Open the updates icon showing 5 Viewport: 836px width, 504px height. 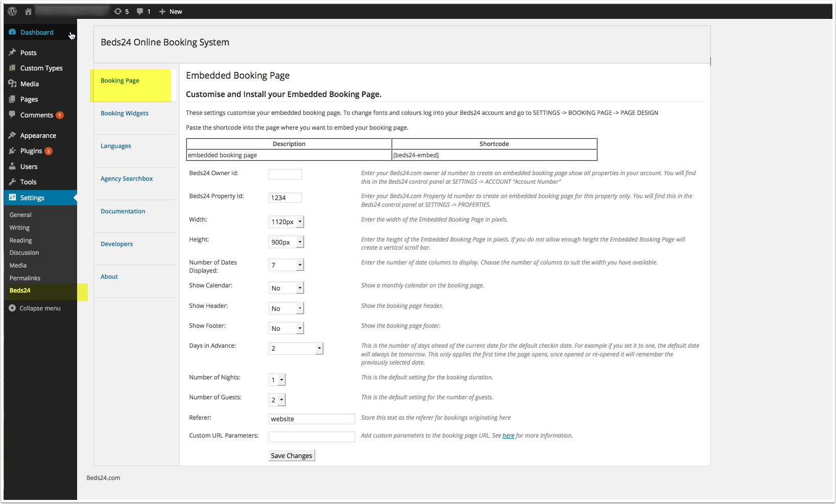pos(118,11)
